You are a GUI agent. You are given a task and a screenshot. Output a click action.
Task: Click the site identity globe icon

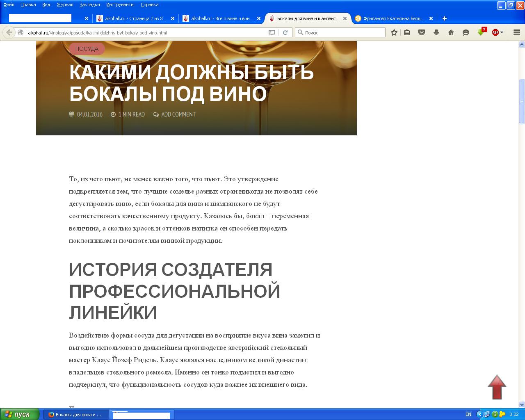point(20,32)
